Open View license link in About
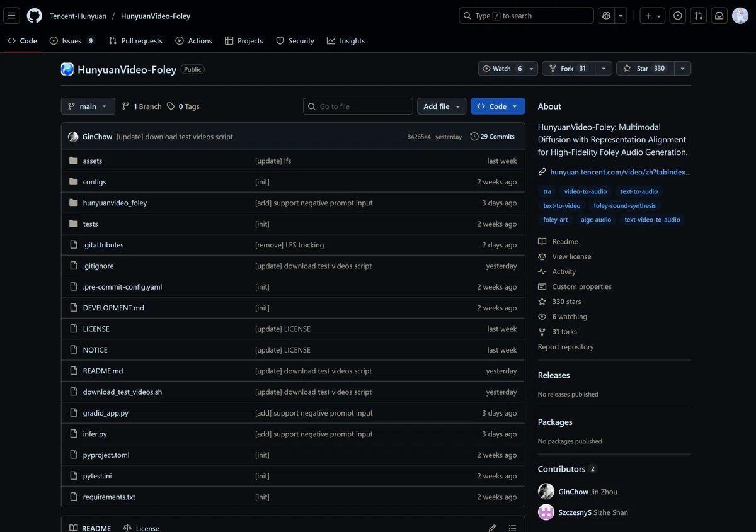This screenshot has height=532, width=756. [571, 256]
